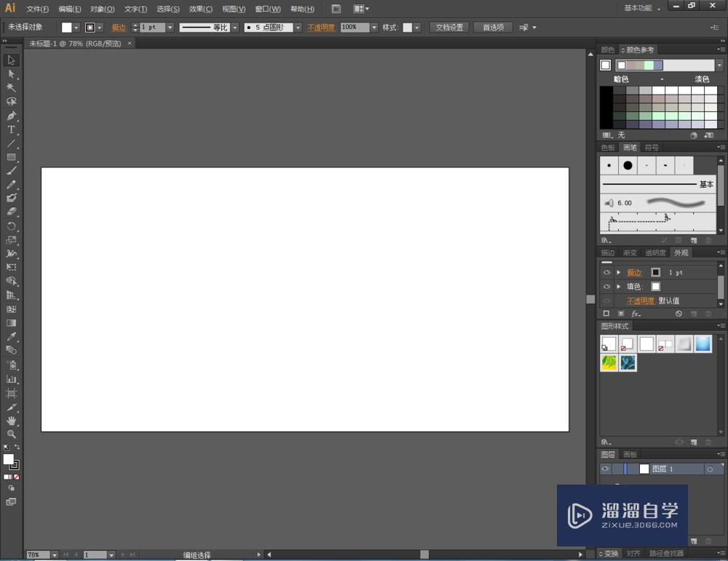Open the 文件(F) menu

point(38,9)
